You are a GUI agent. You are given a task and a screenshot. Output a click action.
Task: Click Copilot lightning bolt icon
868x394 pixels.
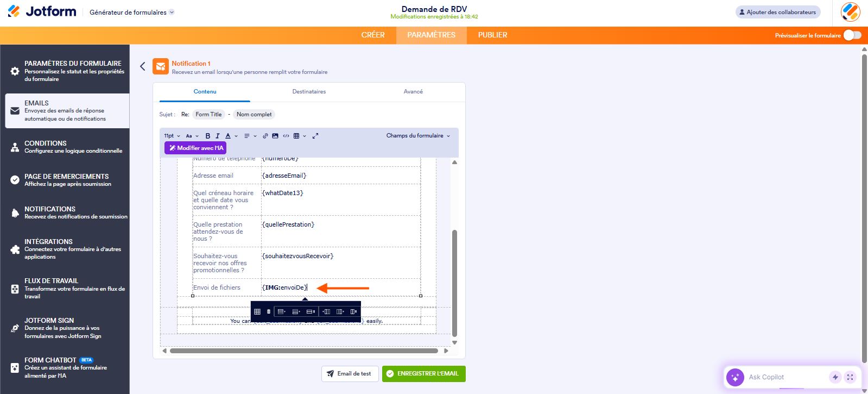(x=835, y=377)
